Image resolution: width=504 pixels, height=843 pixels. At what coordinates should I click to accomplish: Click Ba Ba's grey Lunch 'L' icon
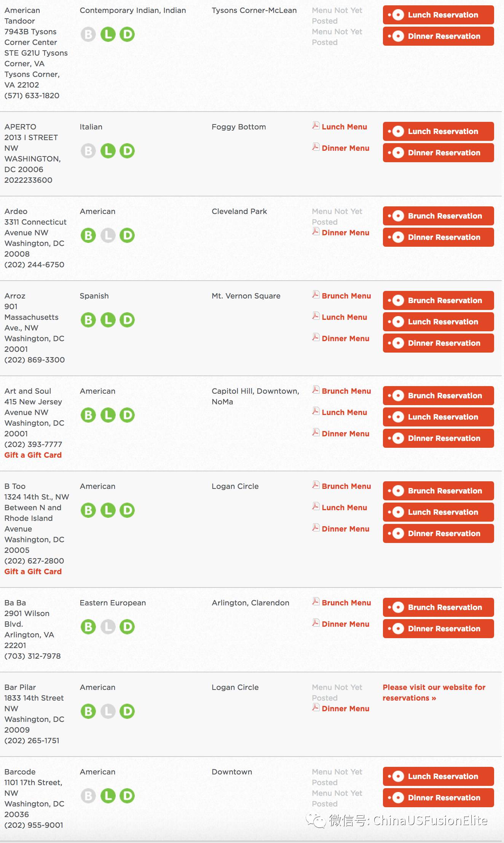coord(108,627)
